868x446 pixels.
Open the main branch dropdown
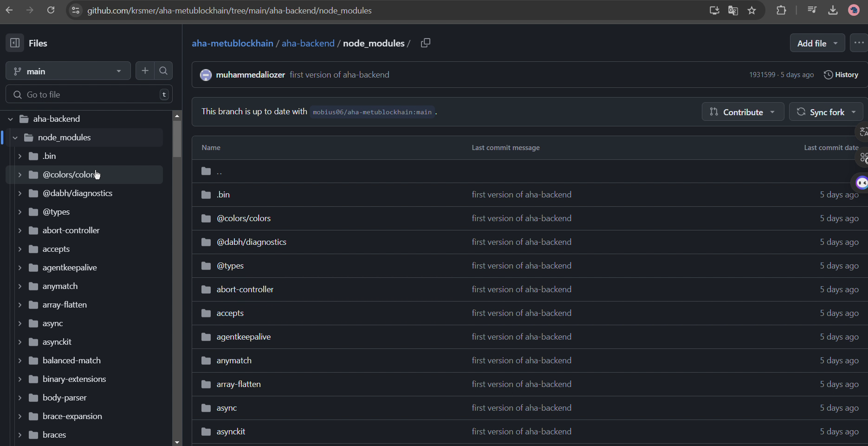click(68, 71)
